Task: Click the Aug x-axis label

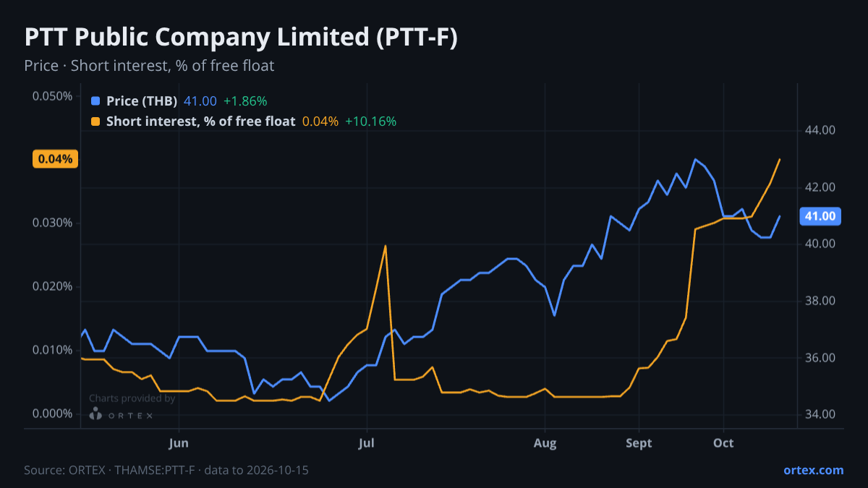Action: [x=545, y=443]
